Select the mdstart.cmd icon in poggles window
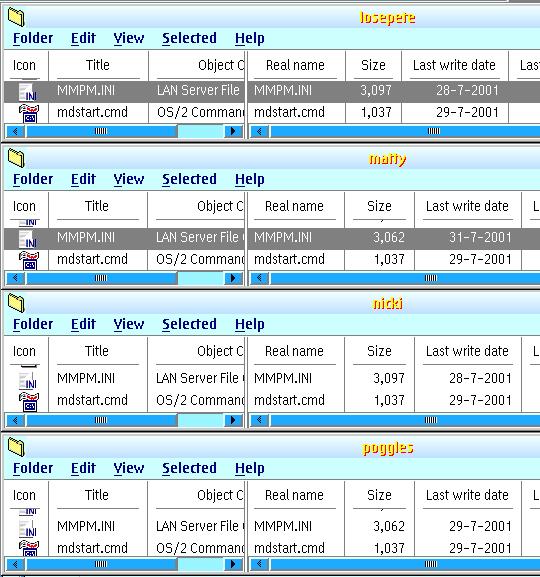This screenshot has height=577, width=540. (x=29, y=548)
